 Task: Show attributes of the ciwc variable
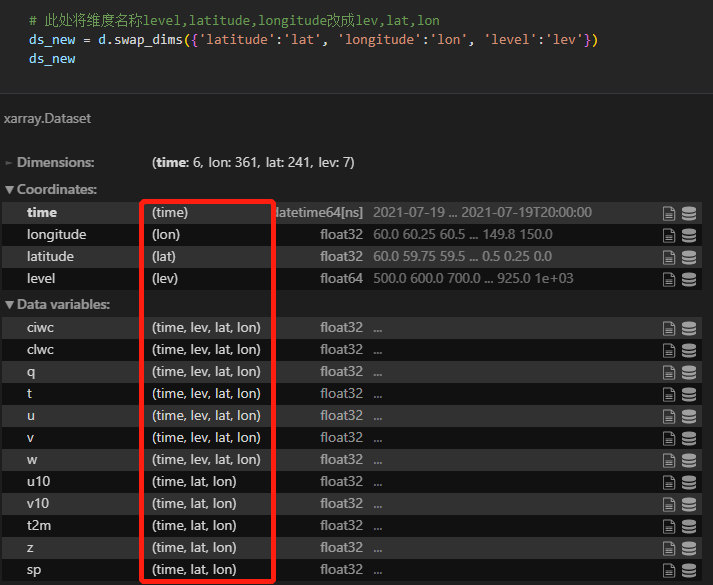click(669, 328)
